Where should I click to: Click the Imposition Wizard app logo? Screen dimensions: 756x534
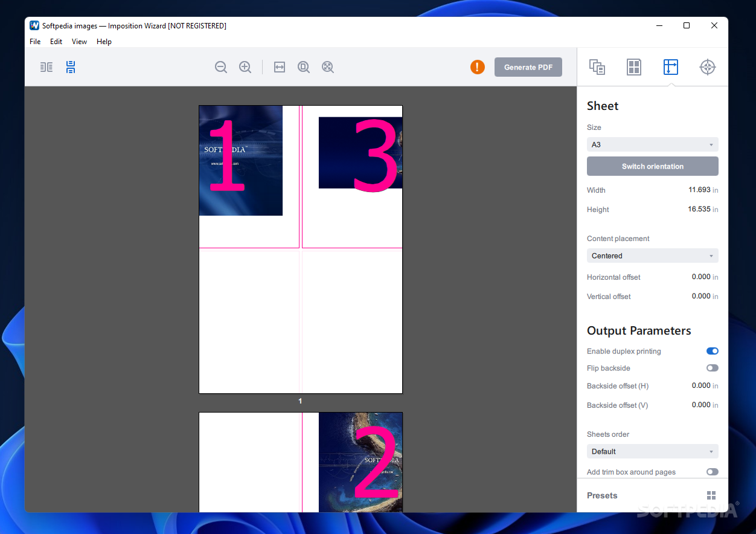(34, 25)
